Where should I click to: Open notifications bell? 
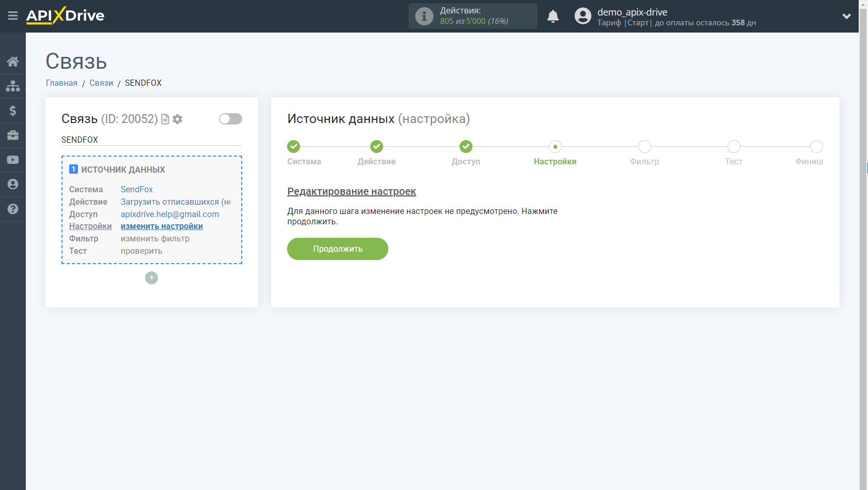(x=553, y=16)
